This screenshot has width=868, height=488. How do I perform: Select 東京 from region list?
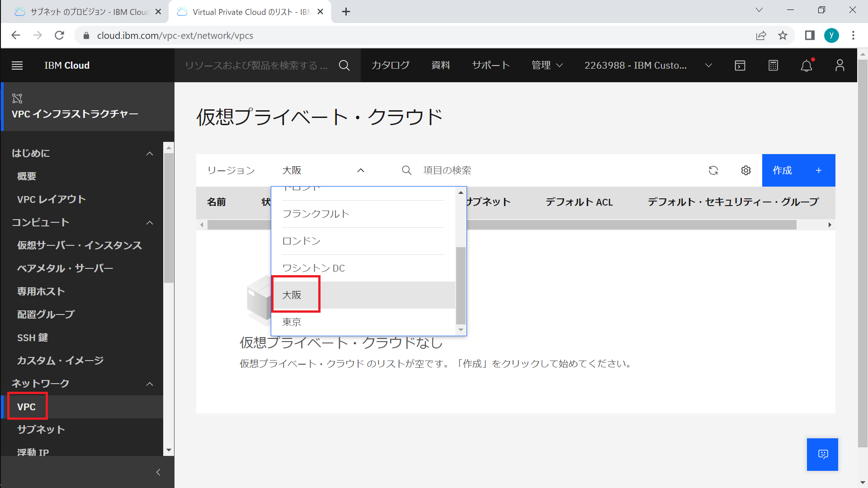[x=292, y=322]
